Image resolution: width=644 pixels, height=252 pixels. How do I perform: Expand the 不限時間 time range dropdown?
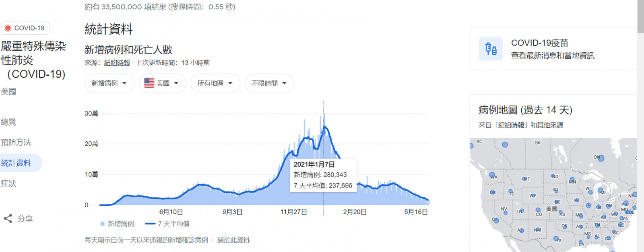click(269, 83)
